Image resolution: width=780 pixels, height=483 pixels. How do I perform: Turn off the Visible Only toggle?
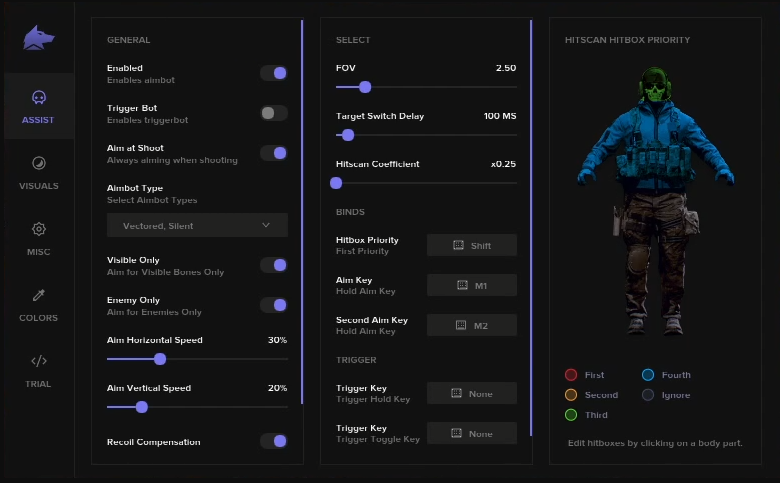pyautogui.click(x=274, y=265)
